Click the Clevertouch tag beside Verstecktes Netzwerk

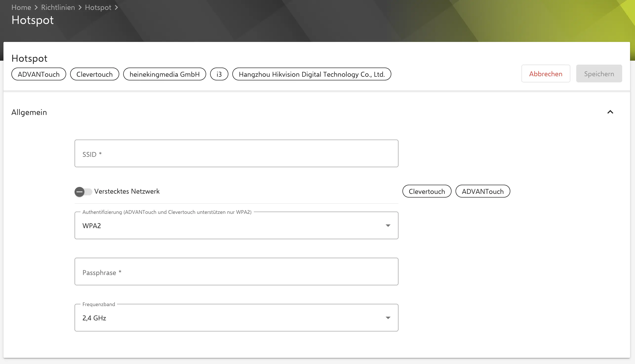click(x=427, y=192)
